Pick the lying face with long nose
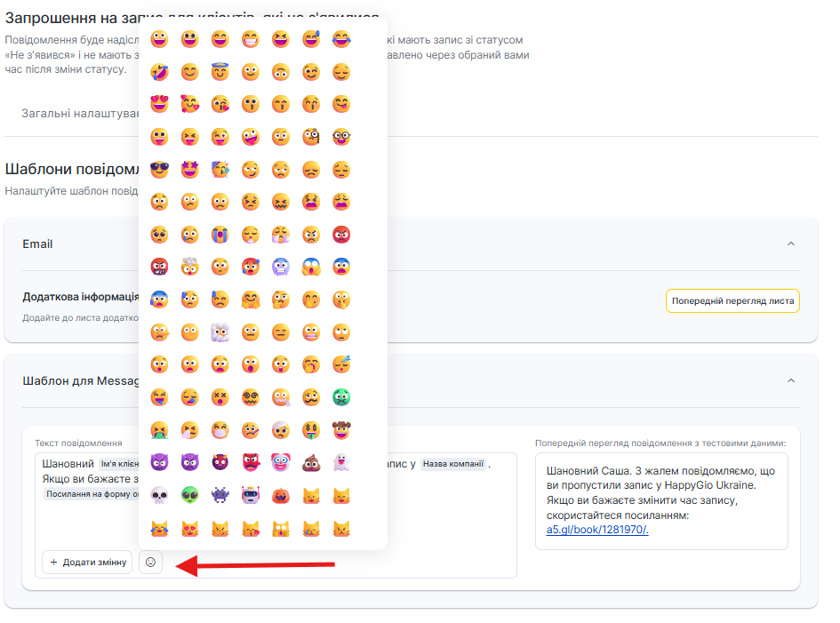The image size is (840, 623). click(x=159, y=332)
